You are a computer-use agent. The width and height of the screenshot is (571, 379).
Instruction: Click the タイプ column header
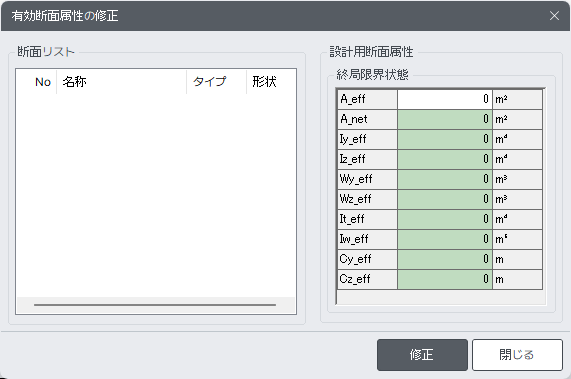tap(216, 82)
